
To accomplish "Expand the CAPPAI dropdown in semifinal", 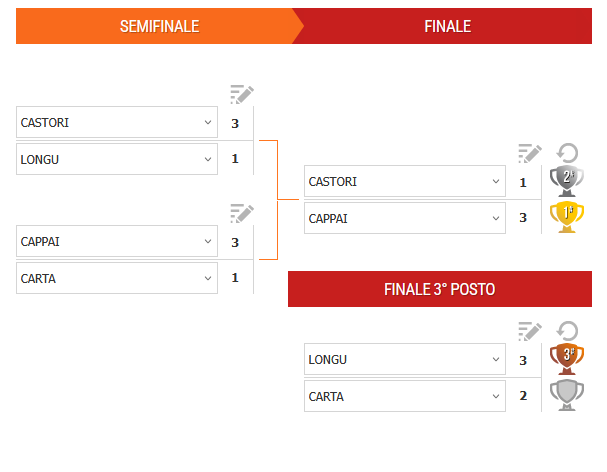I will (208, 242).
